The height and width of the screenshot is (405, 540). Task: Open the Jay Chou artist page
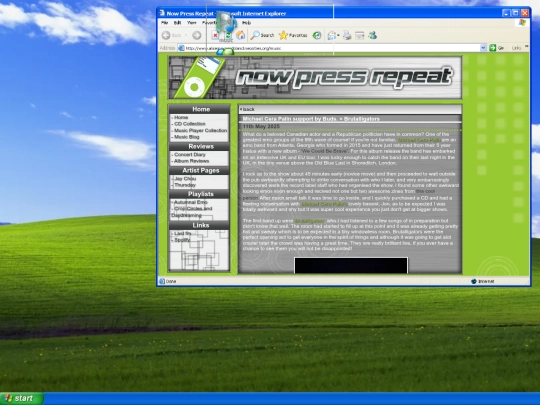tap(185, 179)
